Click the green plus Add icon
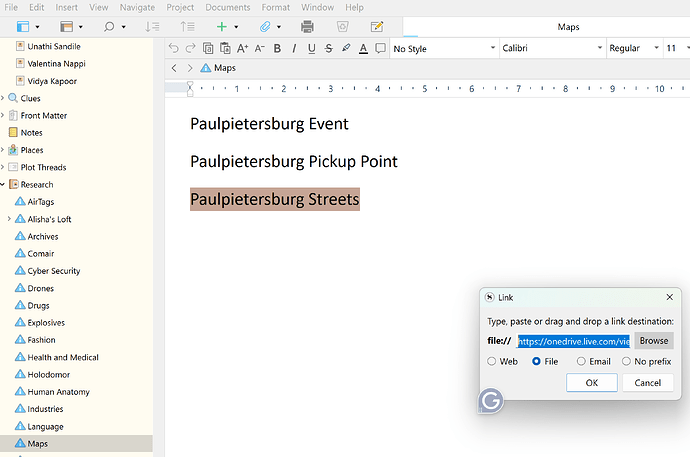This screenshot has width=690, height=457. coord(222,27)
